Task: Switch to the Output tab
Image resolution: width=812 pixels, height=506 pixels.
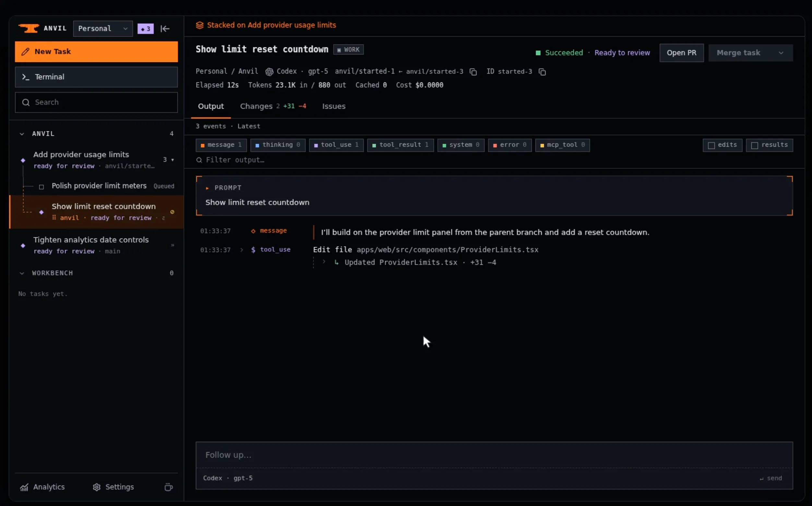Action: point(211,106)
